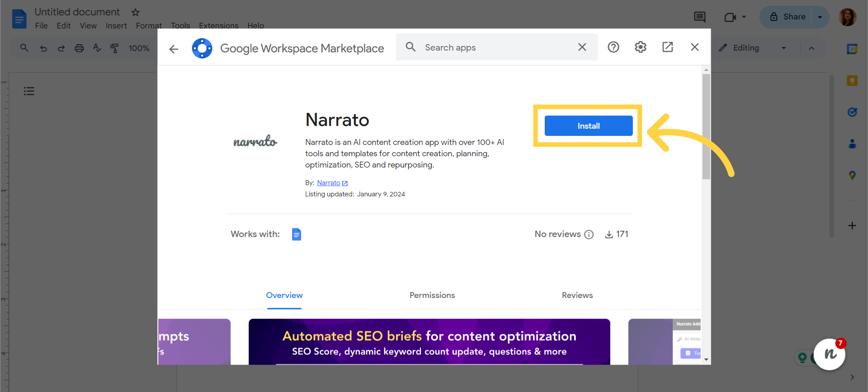Viewport: 868px width, 392px height.
Task: Click the Docs home icon
Action: [x=19, y=19]
